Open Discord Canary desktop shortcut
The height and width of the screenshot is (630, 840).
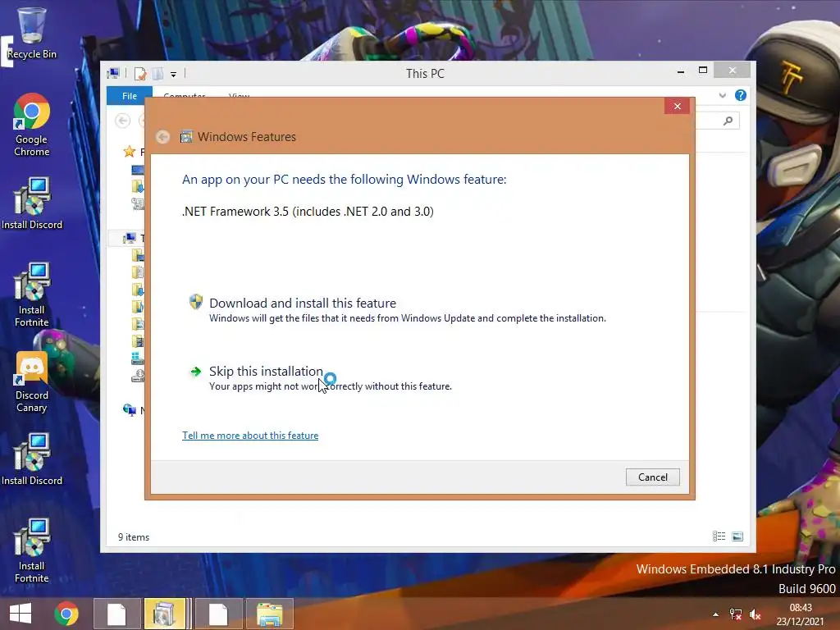[32, 382]
